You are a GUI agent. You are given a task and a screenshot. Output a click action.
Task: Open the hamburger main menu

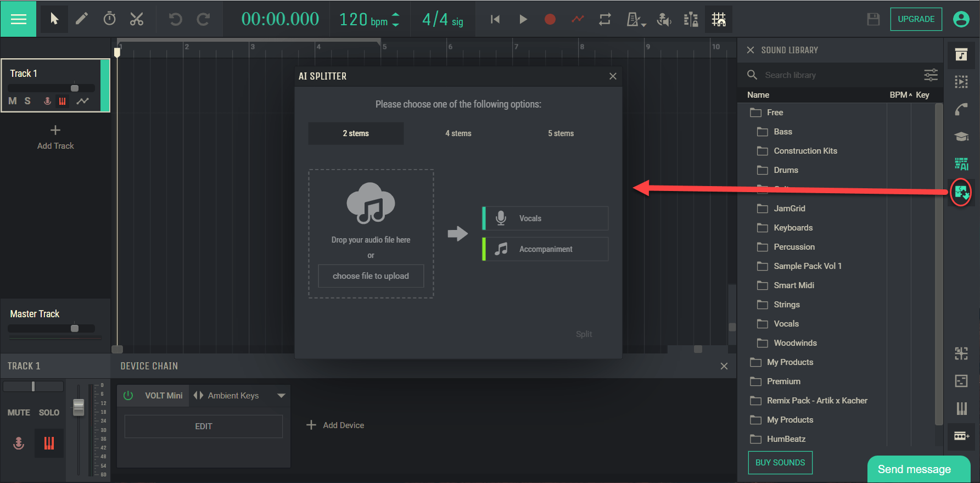19,19
